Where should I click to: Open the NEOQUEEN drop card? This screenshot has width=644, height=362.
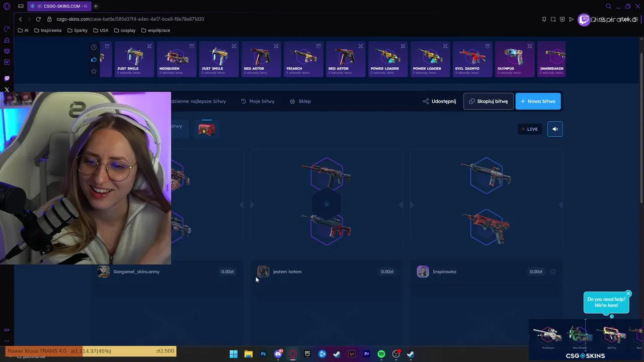point(176,59)
